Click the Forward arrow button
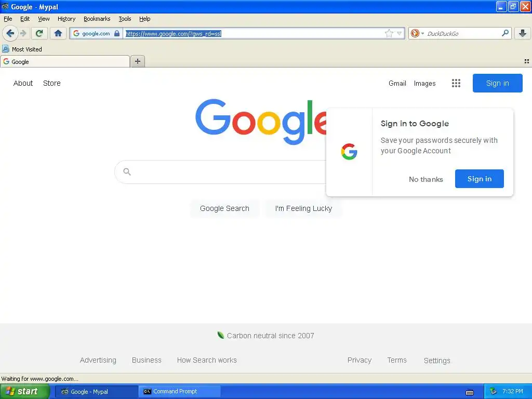532x399 pixels. click(23, 33)
